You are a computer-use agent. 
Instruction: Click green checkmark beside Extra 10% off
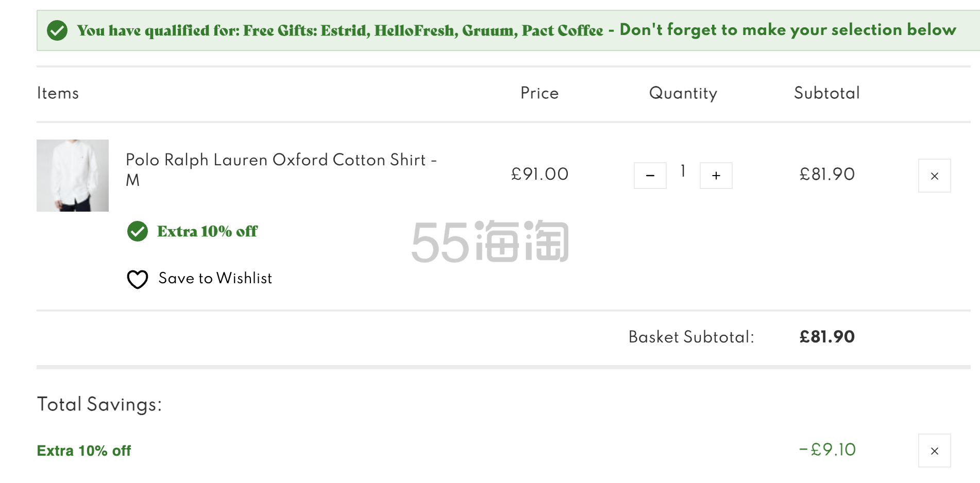(x=138, y=231)
